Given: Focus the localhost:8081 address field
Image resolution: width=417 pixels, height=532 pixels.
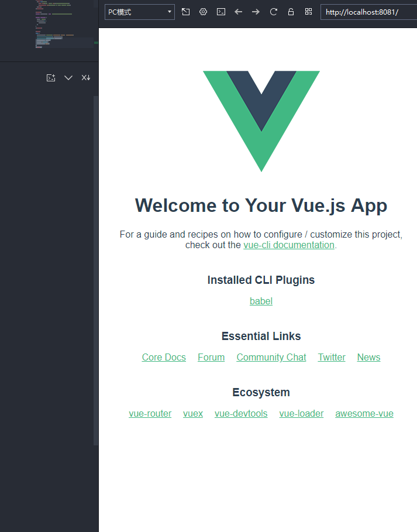Looking at the screenshot, I should 368,12.
